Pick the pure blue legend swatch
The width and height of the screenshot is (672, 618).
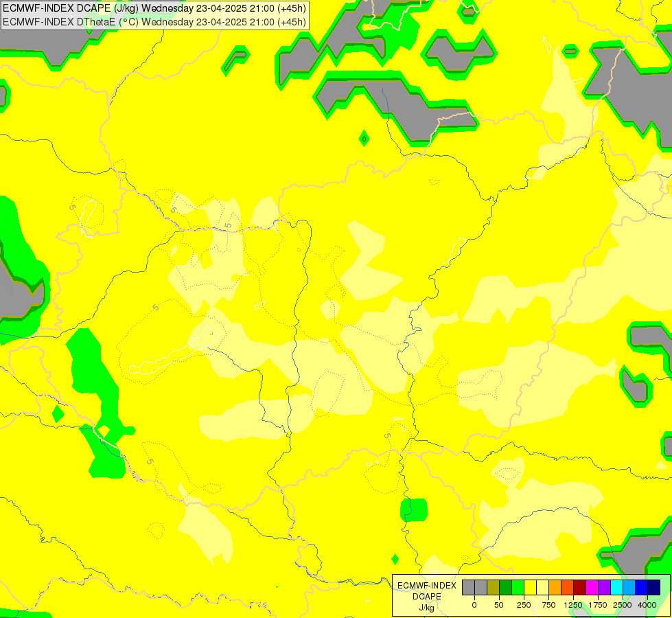[x=642, y=587]
